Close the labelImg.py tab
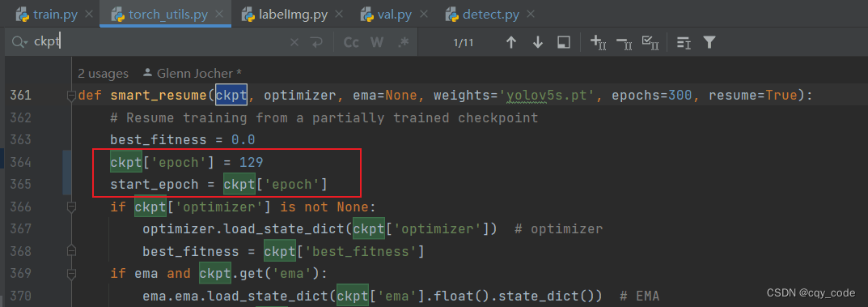Image resolution: width=868 pixels, height=307 pixels. (x=339, y=15)
